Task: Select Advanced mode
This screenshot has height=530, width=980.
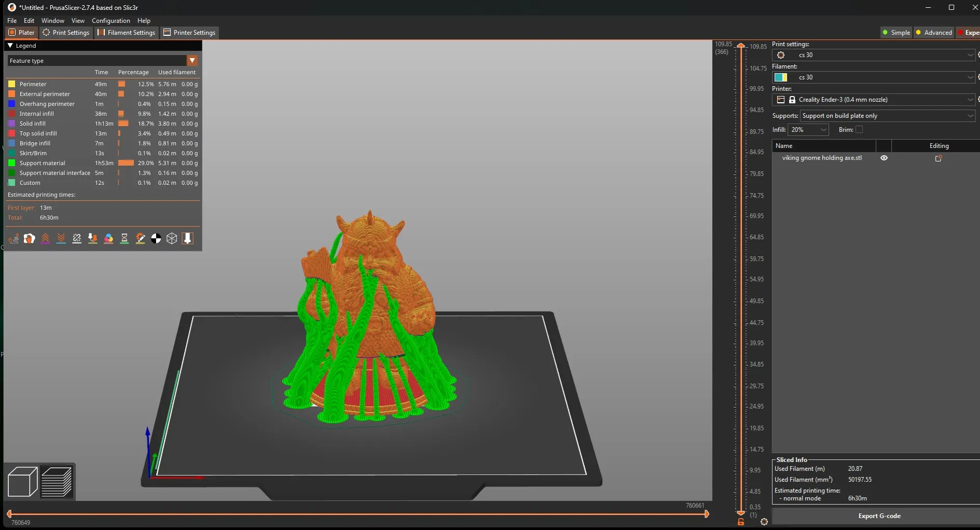Action: pos(934,32)
